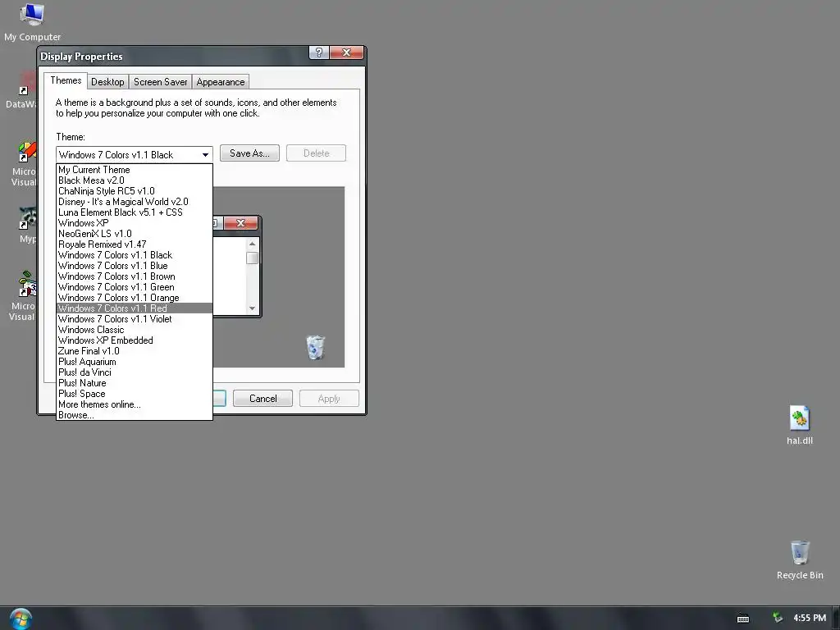Collapse the Theme combo box arrow
The width and height of the screenshot is (840, 630).
click(x=205, y=155)
